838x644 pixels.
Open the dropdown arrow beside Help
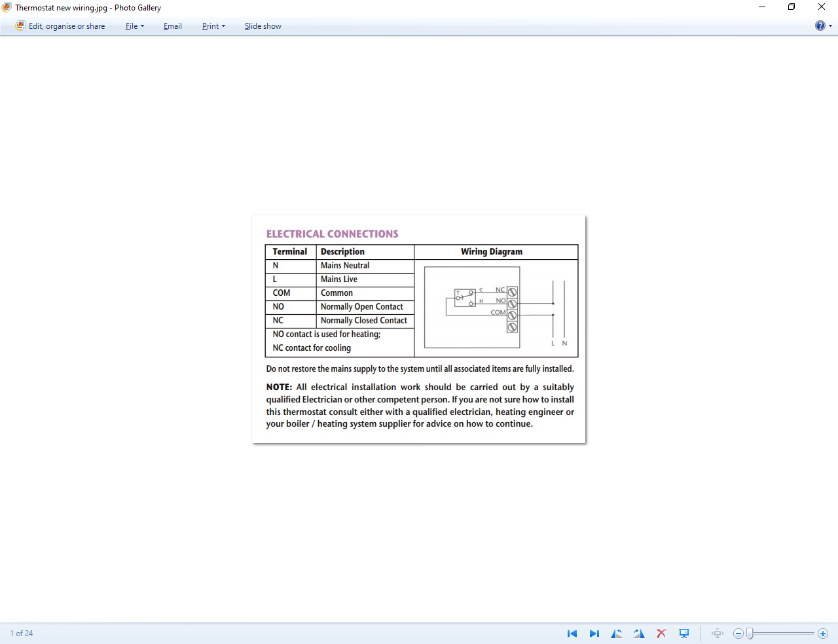pos(831,26)
